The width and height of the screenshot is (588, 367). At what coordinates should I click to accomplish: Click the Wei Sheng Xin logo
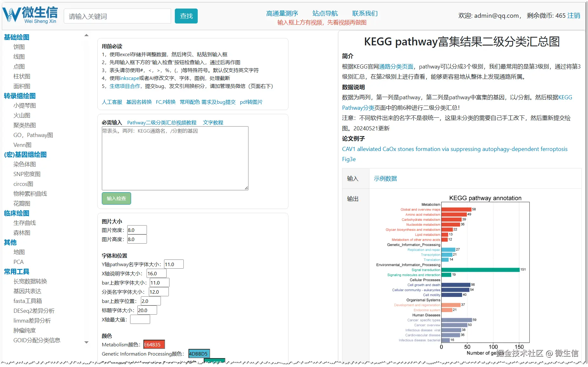click(30, 15)
